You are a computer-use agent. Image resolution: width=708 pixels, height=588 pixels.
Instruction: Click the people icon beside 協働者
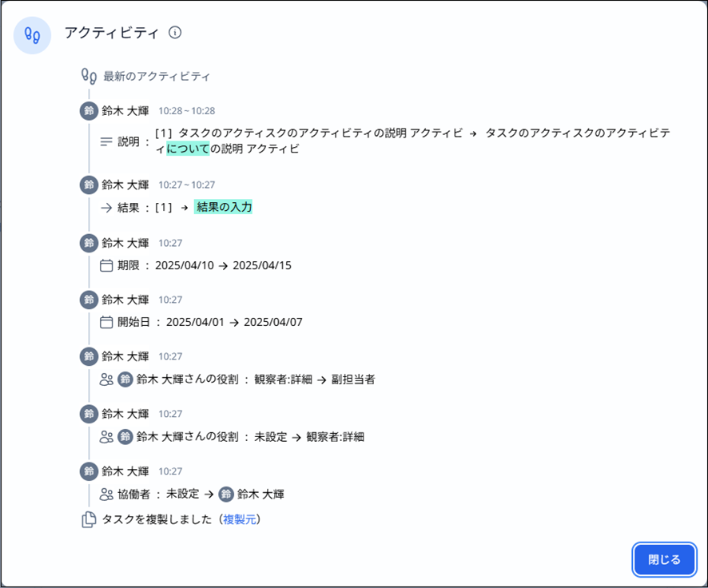click(x=106, y=495)
